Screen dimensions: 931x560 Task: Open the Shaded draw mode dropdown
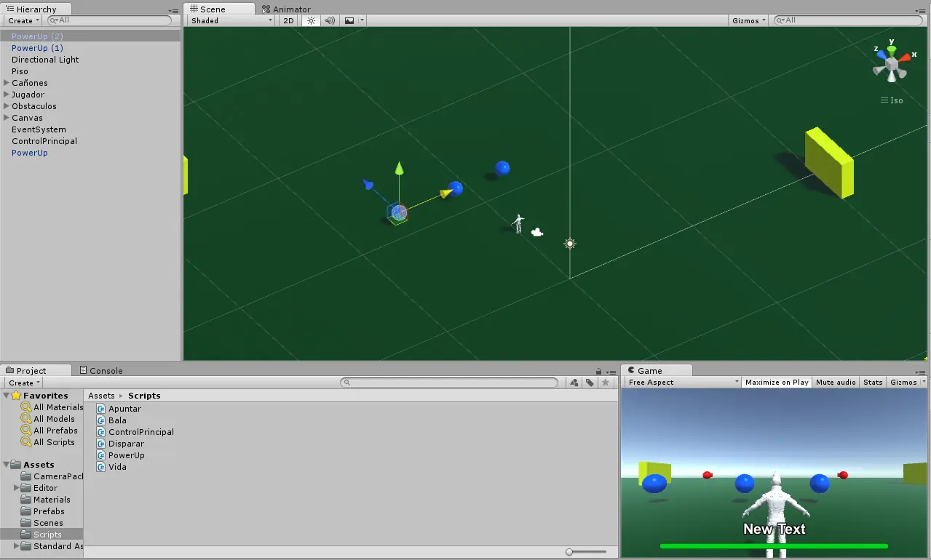(231, 20)
